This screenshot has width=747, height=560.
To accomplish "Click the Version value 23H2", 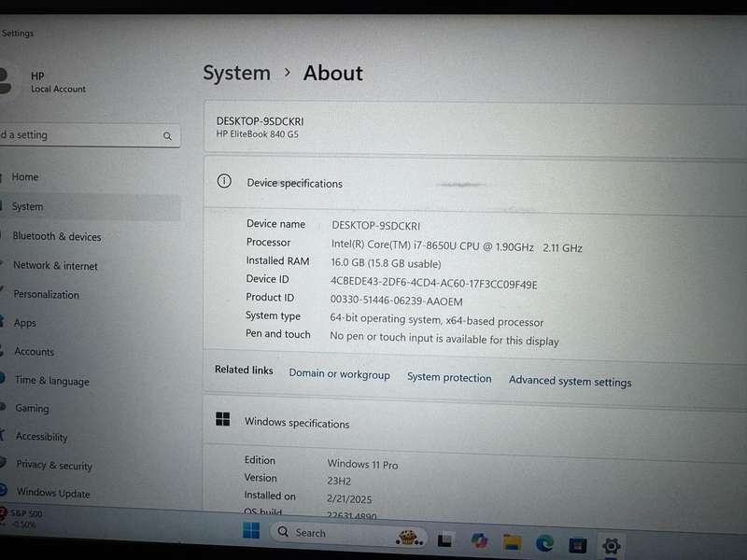I will click(x=339, y=481).
